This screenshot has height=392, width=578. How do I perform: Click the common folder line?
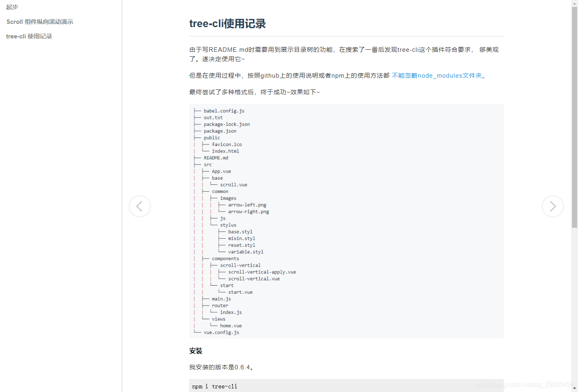220,192
